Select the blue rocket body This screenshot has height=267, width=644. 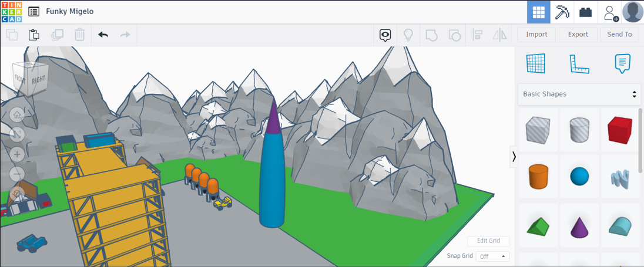coord(271,181)
